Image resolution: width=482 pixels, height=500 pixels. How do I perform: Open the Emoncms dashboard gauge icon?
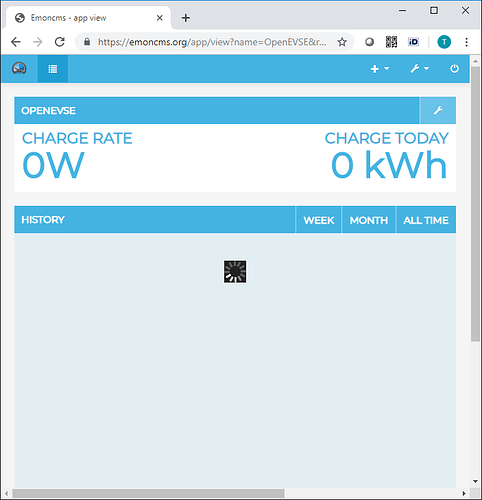coord(19,69)
